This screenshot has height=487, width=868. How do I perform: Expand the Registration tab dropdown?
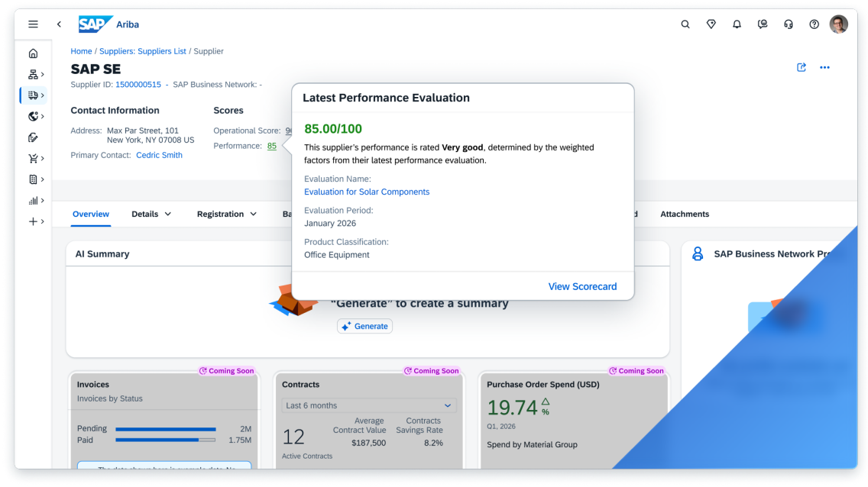pyautogui.click(x=254, y=214)
